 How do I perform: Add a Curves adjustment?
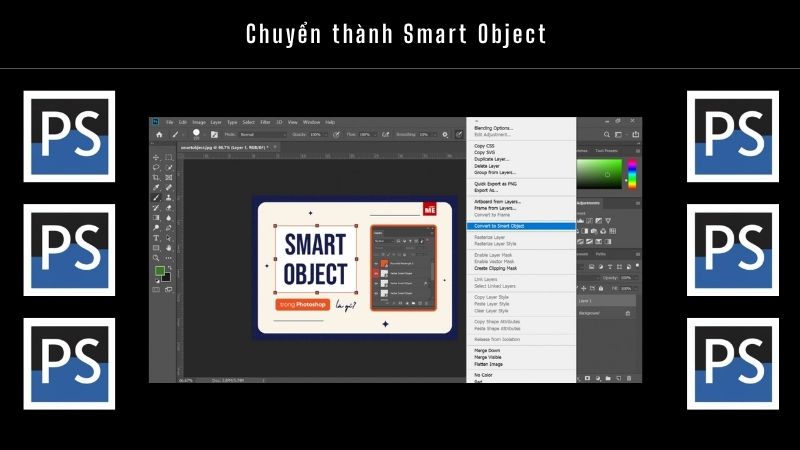coord(589,221)
